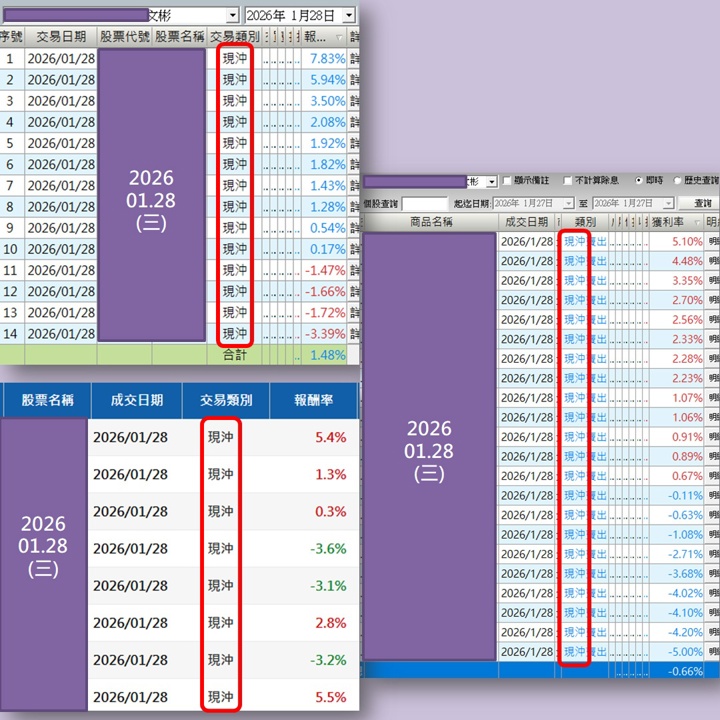This screenshot has width=720, height=720.
Task: Click the 查詢 button
Action: pos(700,203)
